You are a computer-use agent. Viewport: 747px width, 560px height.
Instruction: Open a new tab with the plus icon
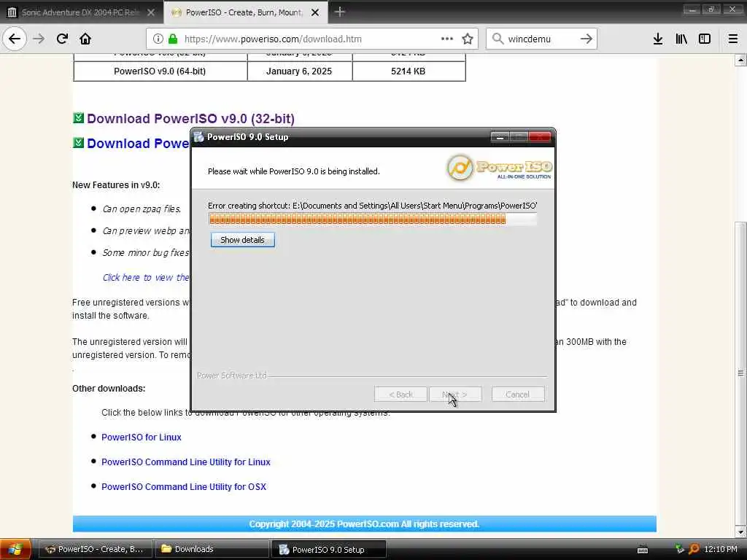[x=339, y=12]
